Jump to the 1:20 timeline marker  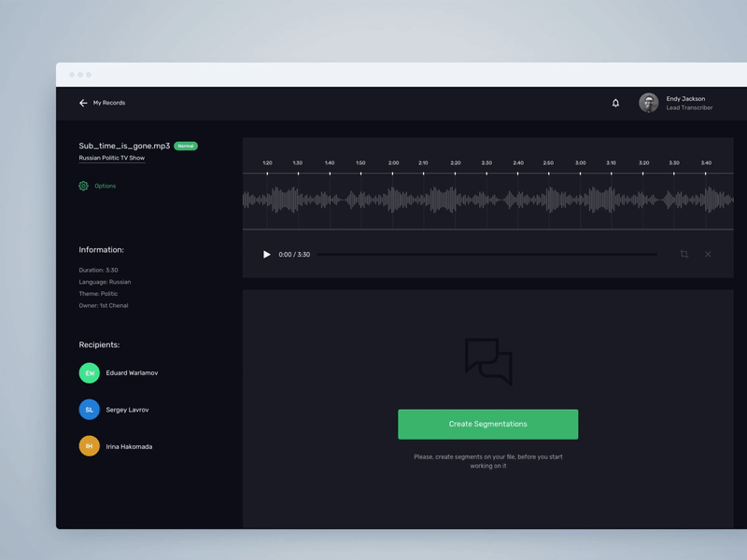tap(267, 162)
